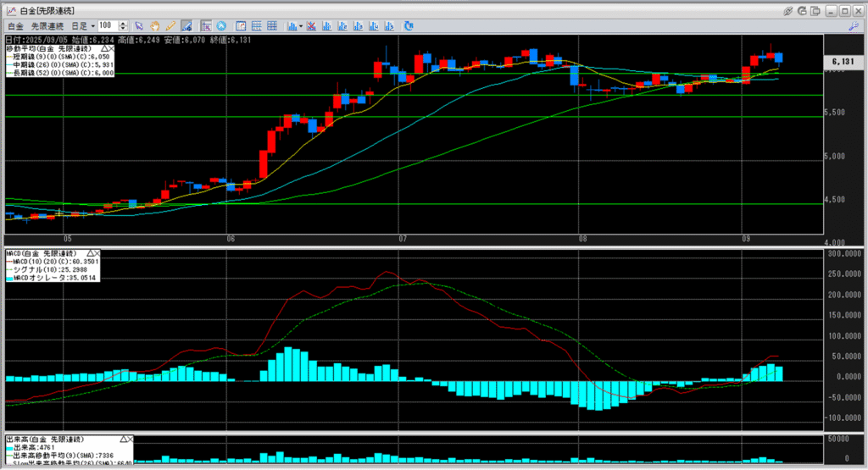
Task: Open settings with the wrench icon
Action: click(854, 27)
